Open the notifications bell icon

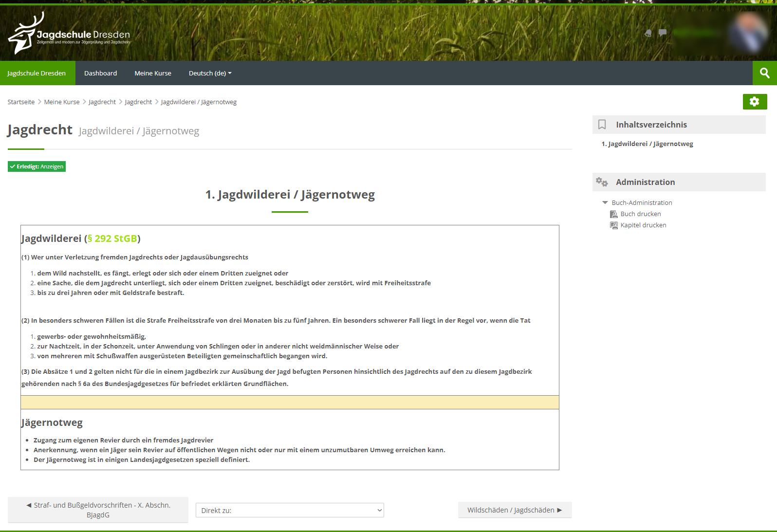coord(648,33)
